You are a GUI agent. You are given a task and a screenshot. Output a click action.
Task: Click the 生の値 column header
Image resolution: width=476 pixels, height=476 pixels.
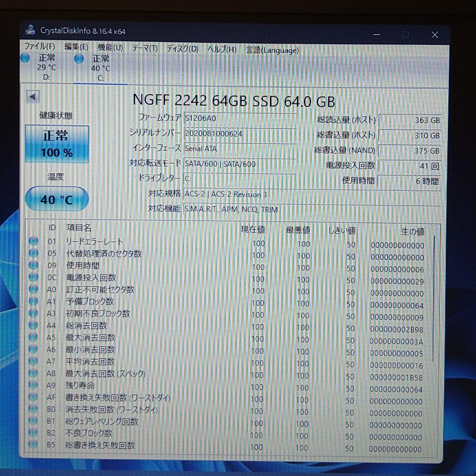[413, 232]
